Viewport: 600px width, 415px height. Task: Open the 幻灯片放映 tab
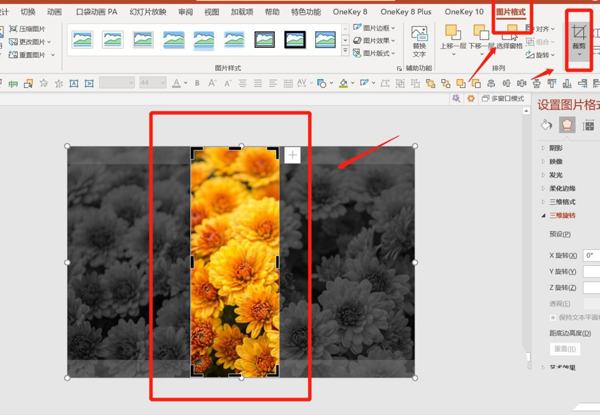(148, 12)
